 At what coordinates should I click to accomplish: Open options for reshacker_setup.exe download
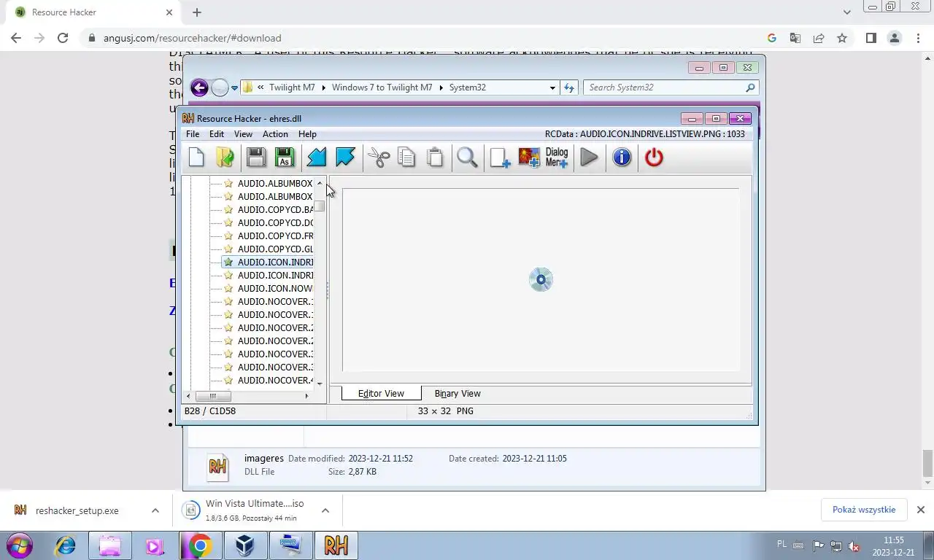click(155, 510)
